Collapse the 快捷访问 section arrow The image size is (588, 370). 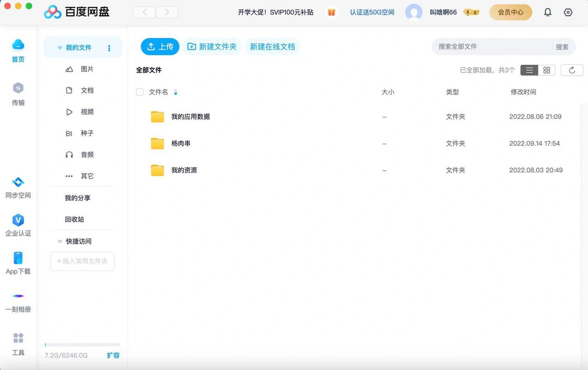point(60,241)
